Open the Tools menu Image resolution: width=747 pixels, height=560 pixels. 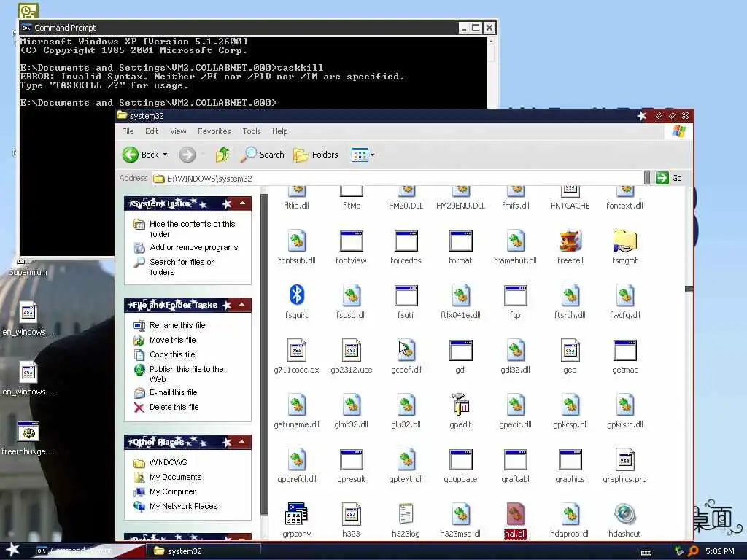pyautogui.click(x=252, y=131)
